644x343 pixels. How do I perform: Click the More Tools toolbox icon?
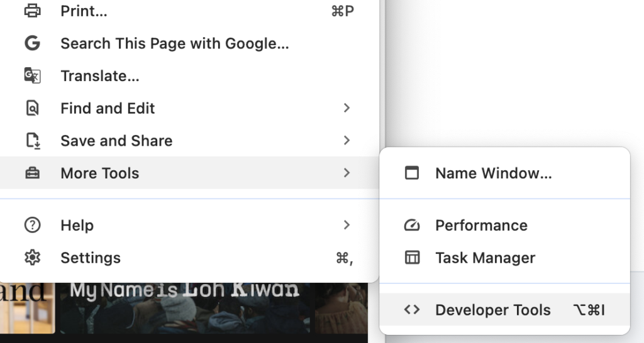[x=33, y=173]
